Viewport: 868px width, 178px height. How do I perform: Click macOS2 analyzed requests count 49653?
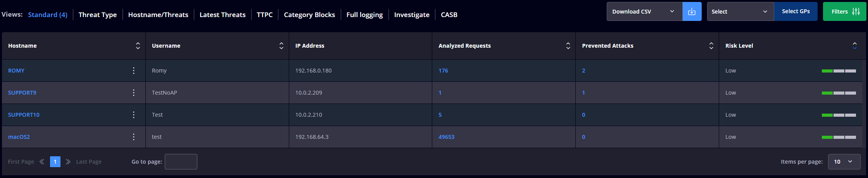[x=446, y=137]
